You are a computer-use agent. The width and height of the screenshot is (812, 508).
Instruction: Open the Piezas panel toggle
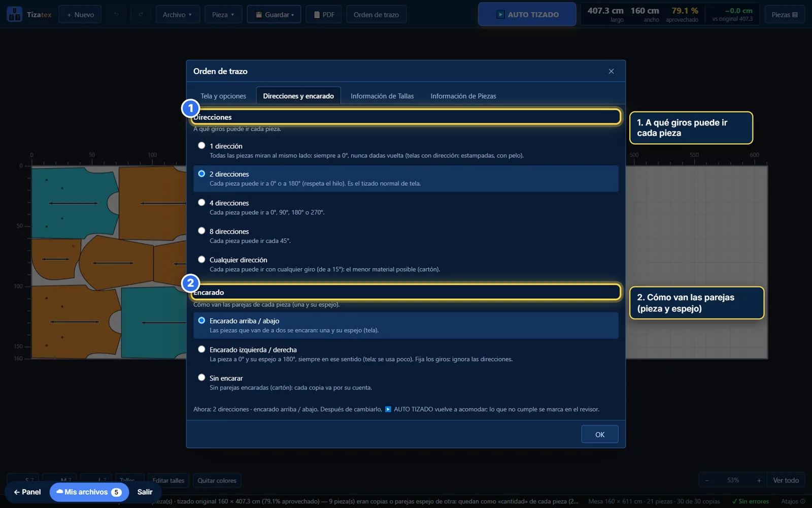pos(785,15)
